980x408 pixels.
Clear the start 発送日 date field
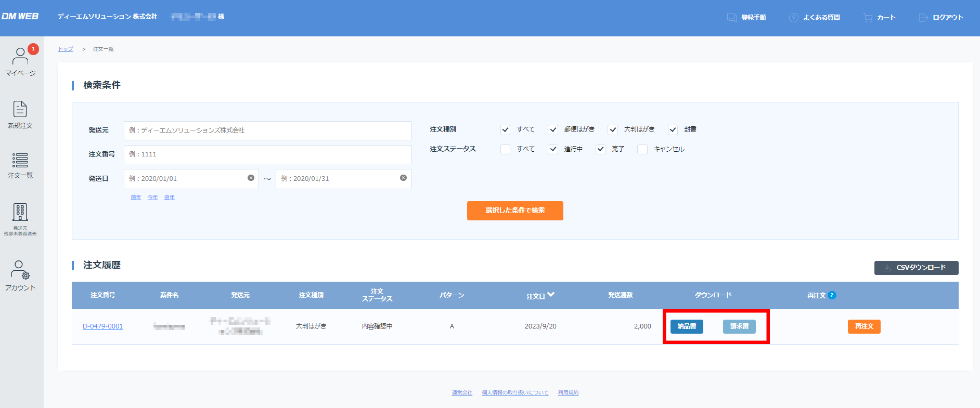(251, 178)
